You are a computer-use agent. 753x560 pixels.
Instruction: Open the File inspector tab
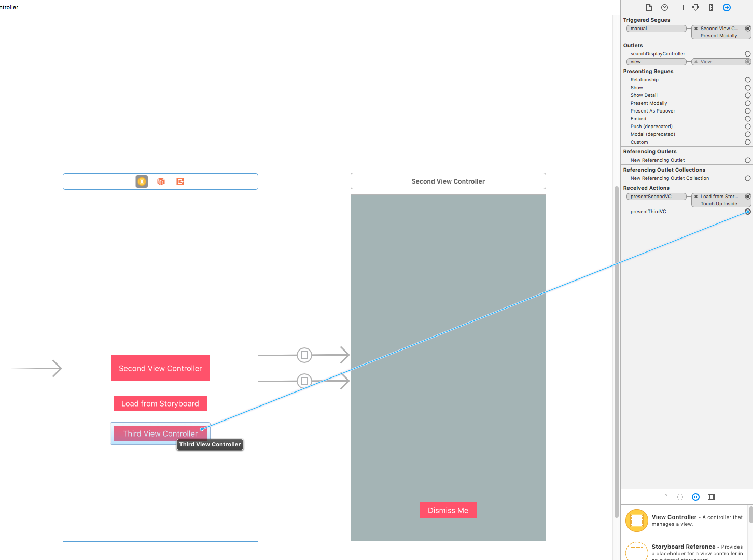coord(649,7)
